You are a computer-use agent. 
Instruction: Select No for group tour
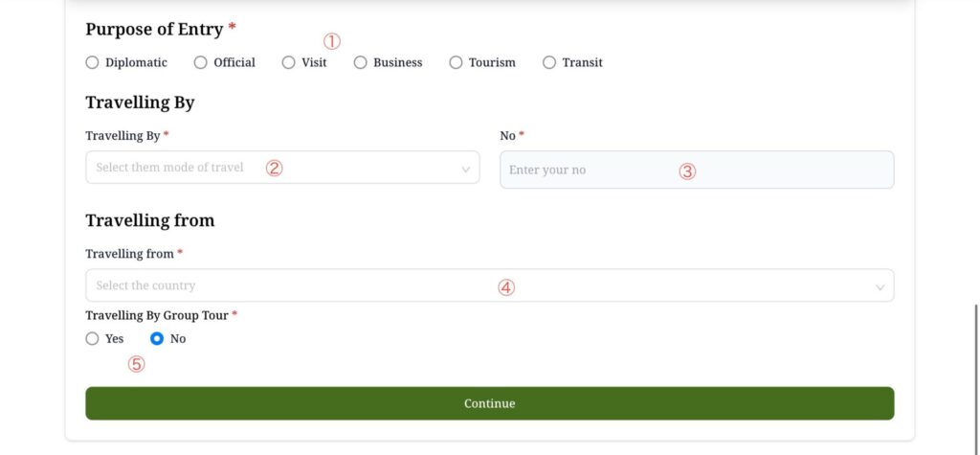click(x=157, y=339)
